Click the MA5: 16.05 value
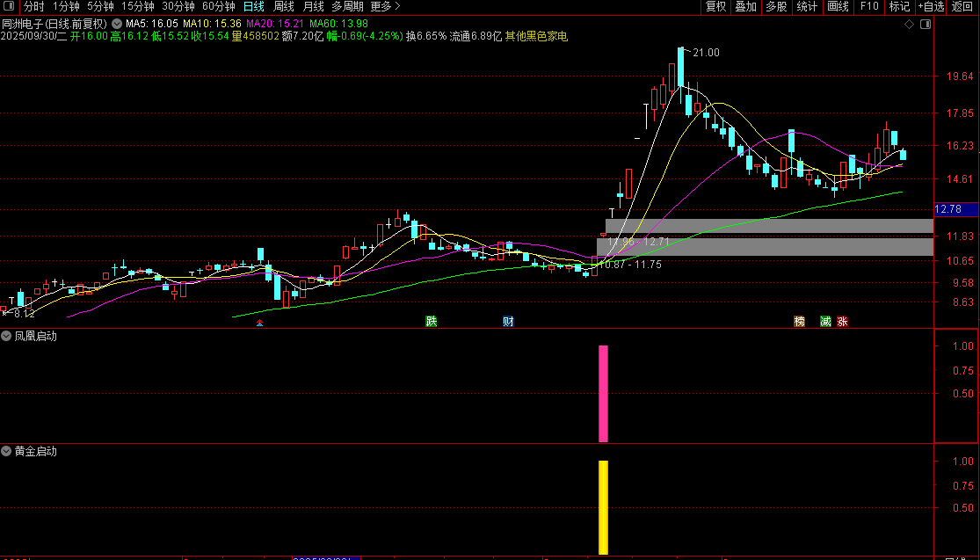Image resolution: width=980 pixels, height=560 pixels. (x=152, y=24)
